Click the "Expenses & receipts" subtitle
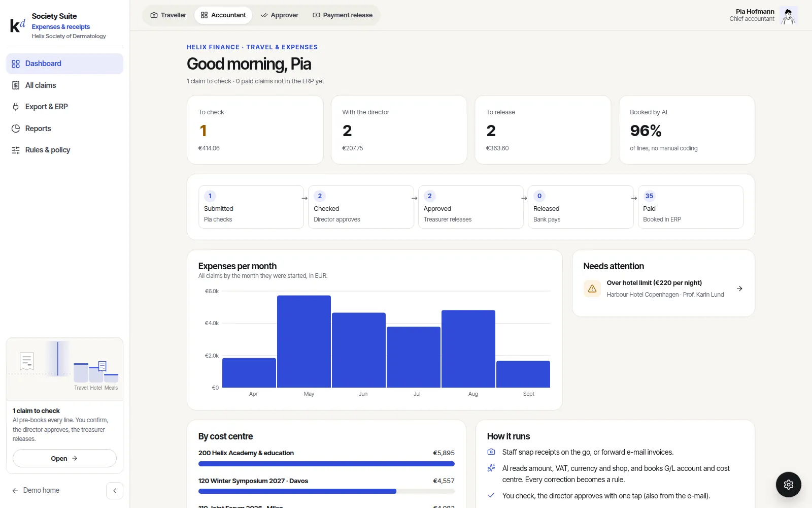The image size is (812, 508). 61,27
